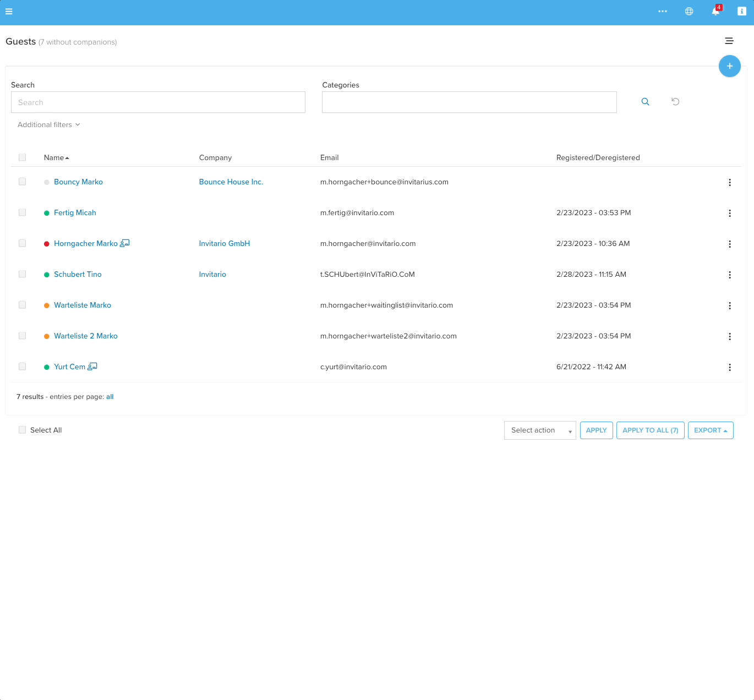Click the Apply to All (7) button
The height and width of the screenshot is (700, 754).
650,430
